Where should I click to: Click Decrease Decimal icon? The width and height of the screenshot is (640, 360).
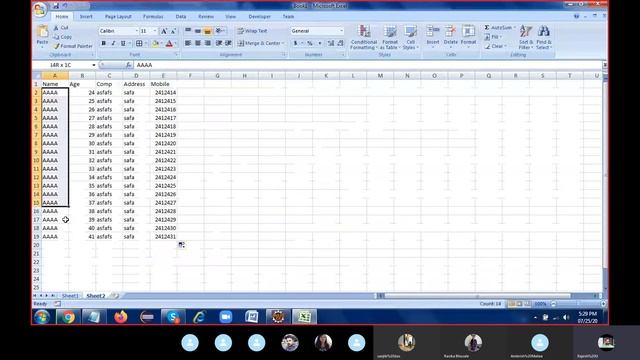coord(340,43)
